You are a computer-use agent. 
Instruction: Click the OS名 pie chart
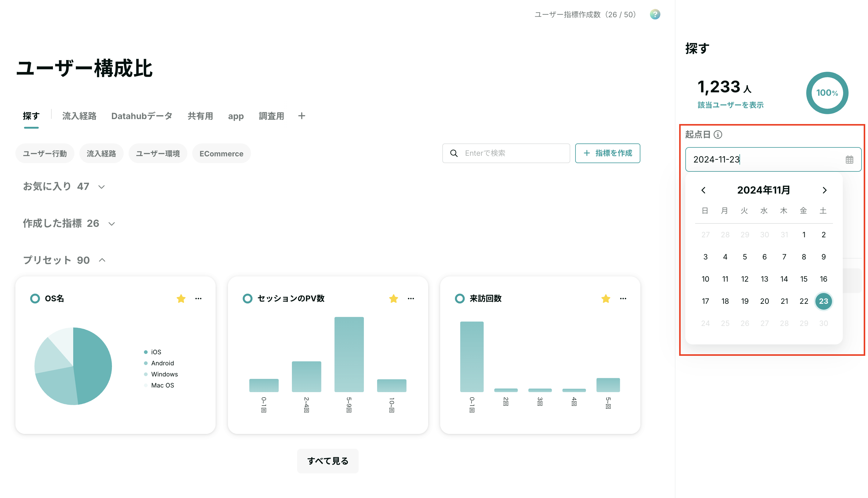[x=73, y=366]
